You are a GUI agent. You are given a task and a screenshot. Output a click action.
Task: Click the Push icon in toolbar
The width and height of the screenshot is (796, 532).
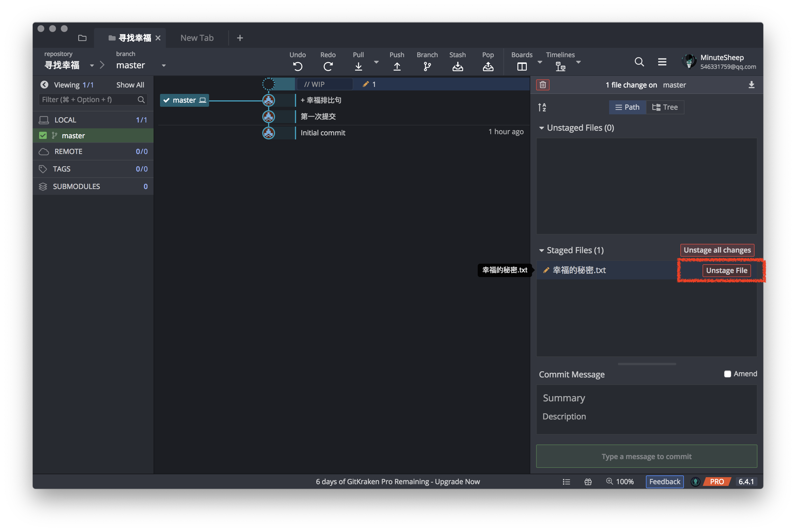[397, 66]
